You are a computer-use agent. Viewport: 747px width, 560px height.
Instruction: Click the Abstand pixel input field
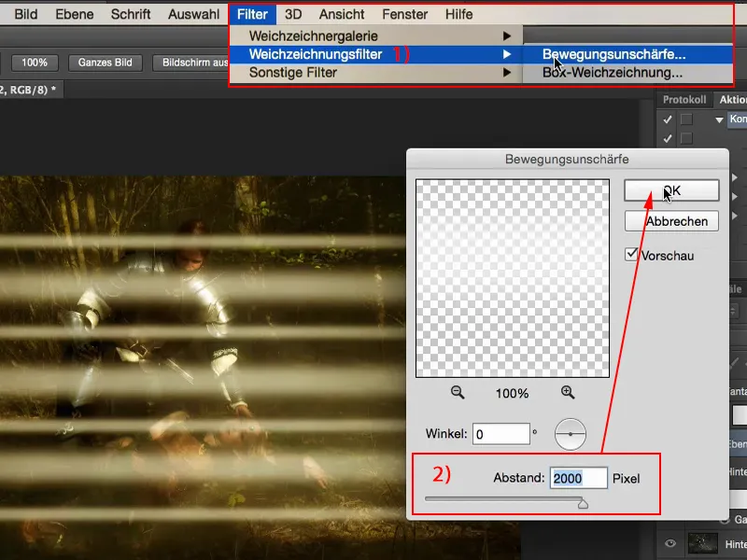tap(578, 478)
